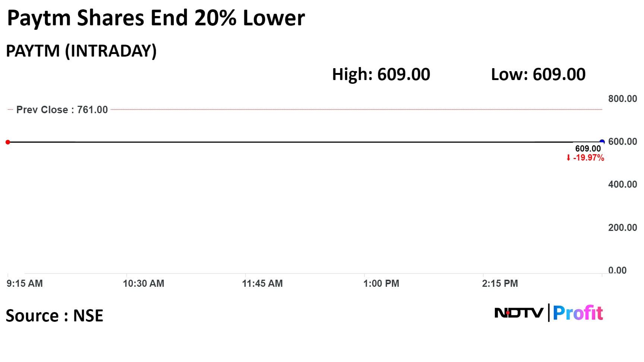This screenshot has width=644, height=362.
Task: Click the blue closing point dot
Action: click(602, 142)
